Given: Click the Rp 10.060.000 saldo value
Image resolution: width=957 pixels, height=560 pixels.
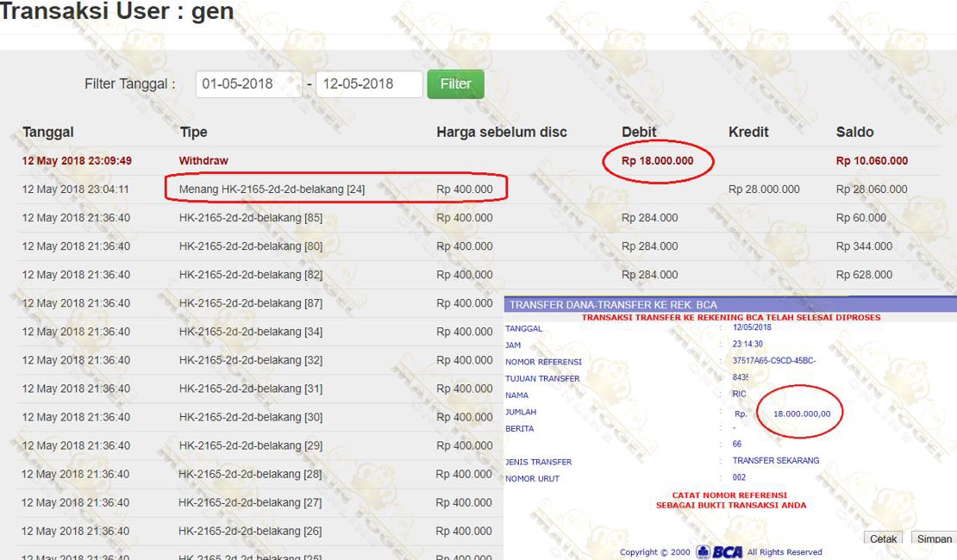Looking at the screenshot, I should click(x=872, y=161).
